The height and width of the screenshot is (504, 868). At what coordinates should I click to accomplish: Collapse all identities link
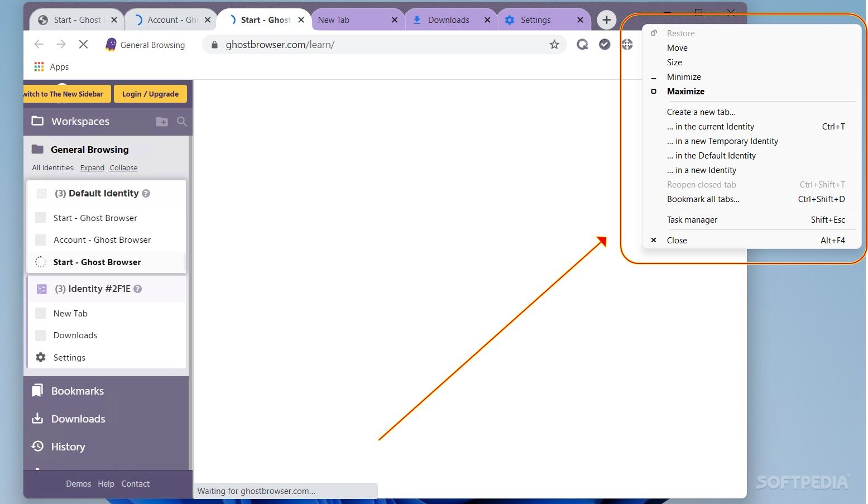[123, 168]
